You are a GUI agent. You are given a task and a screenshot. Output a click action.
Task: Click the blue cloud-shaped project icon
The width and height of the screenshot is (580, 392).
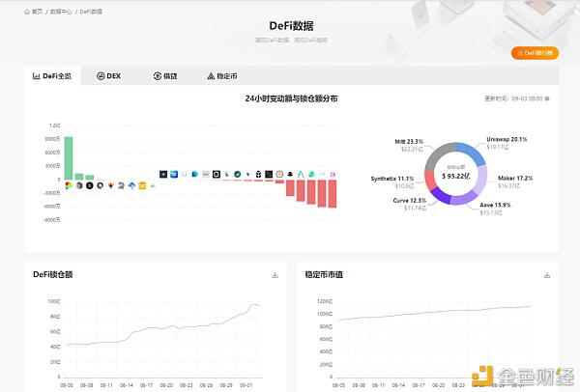[x=132, y=185]
